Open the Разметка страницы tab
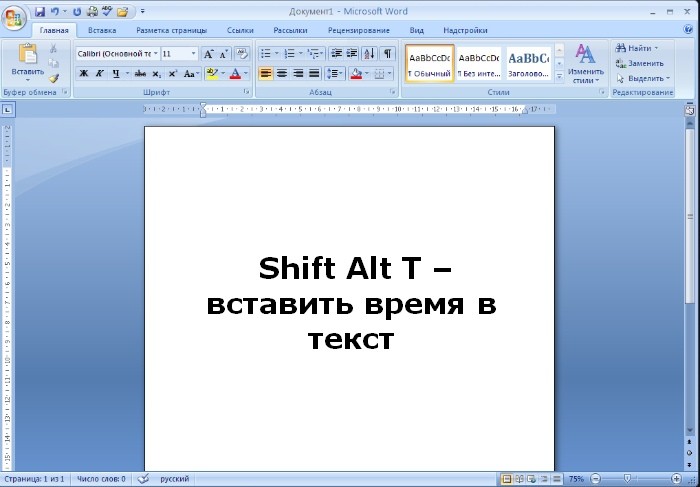700x487 pixels. coord(170,31)
